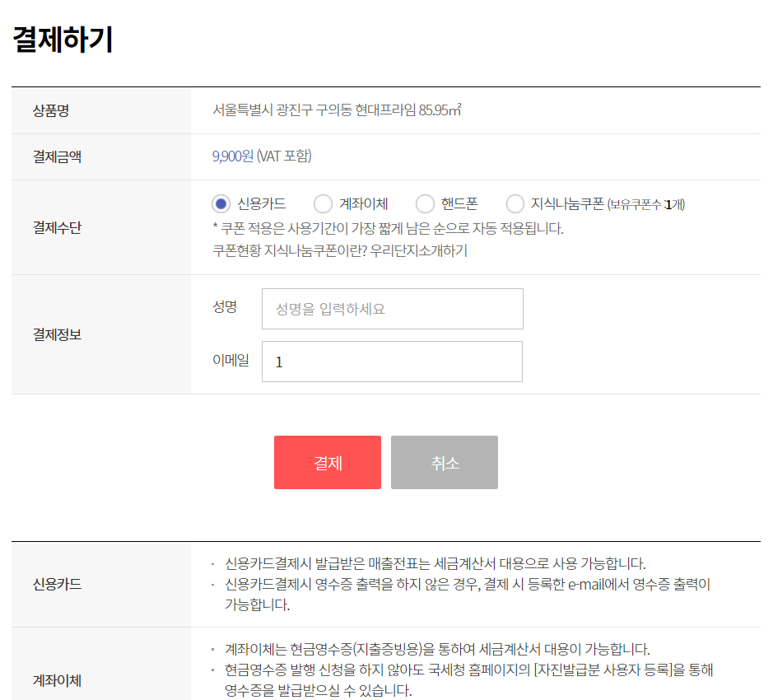Click the gray 취소 cancel button
The height and width of the screenshot is (700, 773).
click(x=444, y=462)
